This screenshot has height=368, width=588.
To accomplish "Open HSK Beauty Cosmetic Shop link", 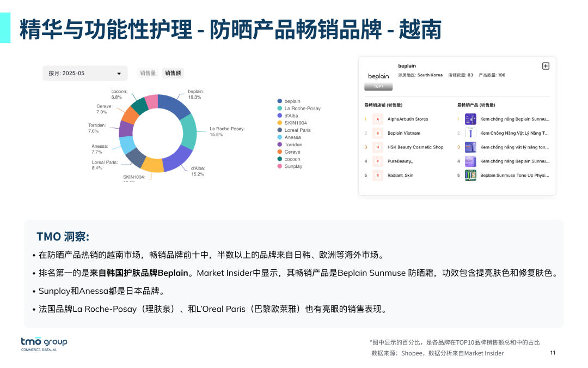I will (x=415, y=147).
